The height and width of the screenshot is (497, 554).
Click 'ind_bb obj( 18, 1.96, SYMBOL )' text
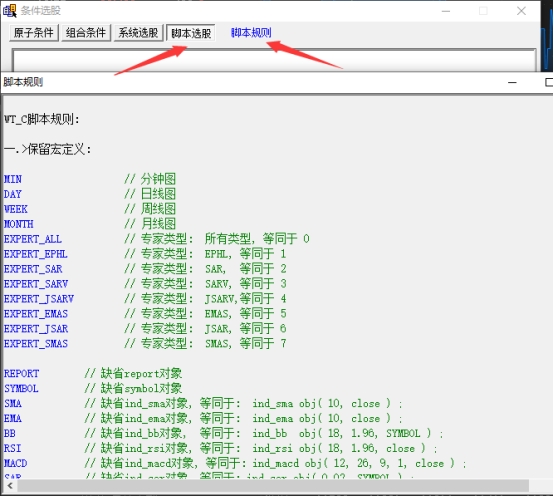point(342,433)
